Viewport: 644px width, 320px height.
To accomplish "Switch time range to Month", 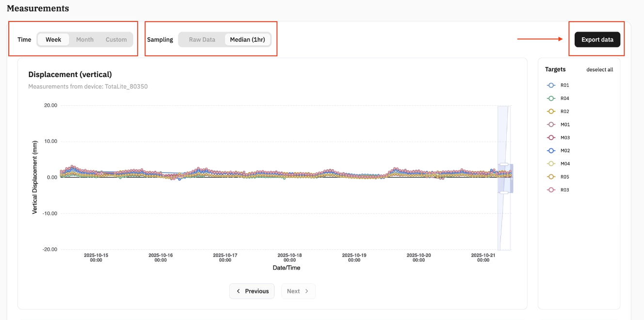I will (x=85, y=40).
